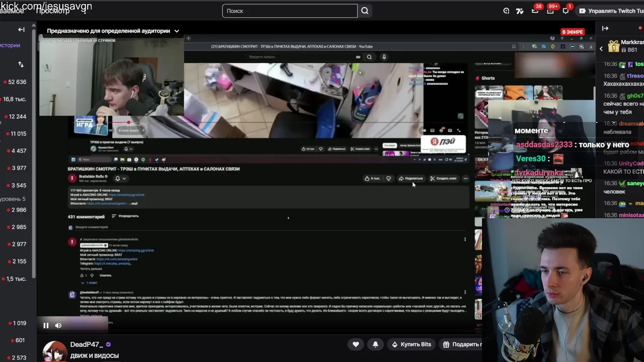Click username asddasdas2333 in overlay chat
The image size is (644, 362).
point(544,145)
